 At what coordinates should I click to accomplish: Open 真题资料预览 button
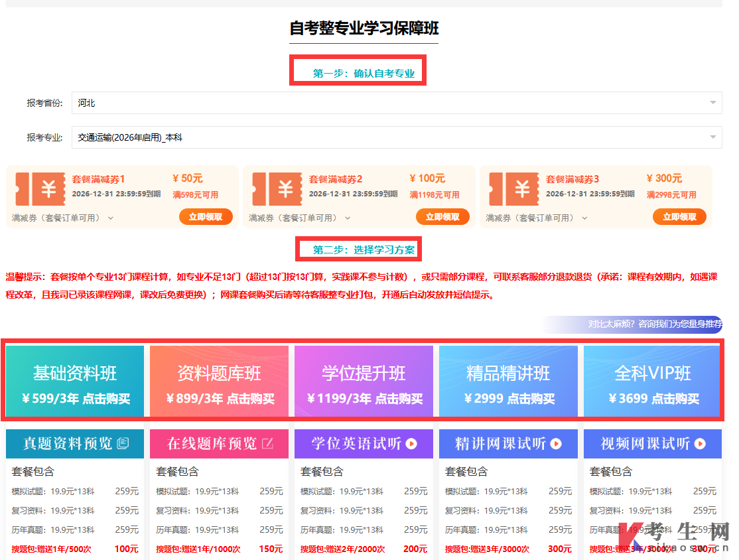point(75,444)
